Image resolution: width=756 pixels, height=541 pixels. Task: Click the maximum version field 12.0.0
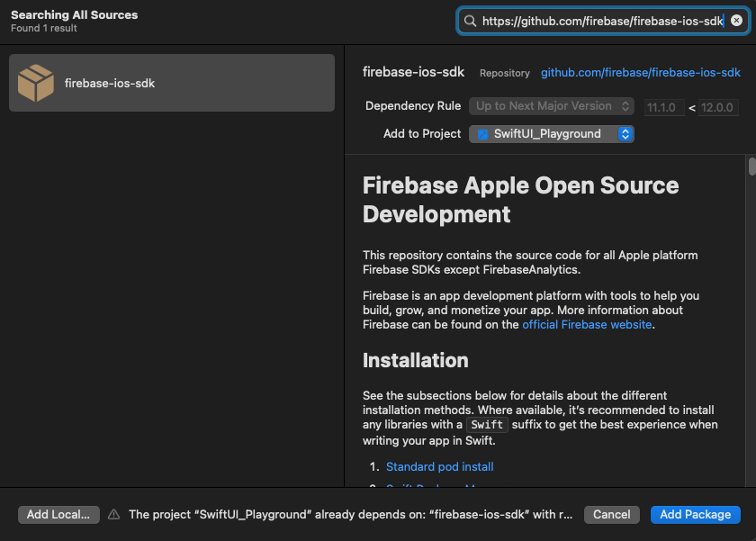tap(718, 107)
